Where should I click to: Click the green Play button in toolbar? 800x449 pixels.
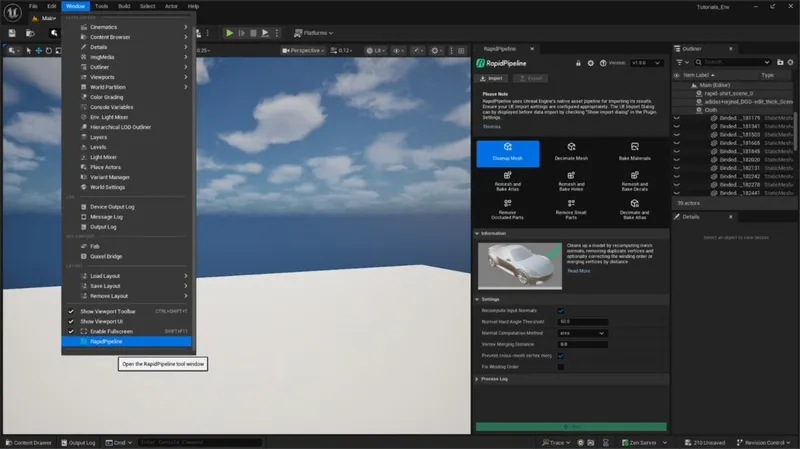(230, 33)
